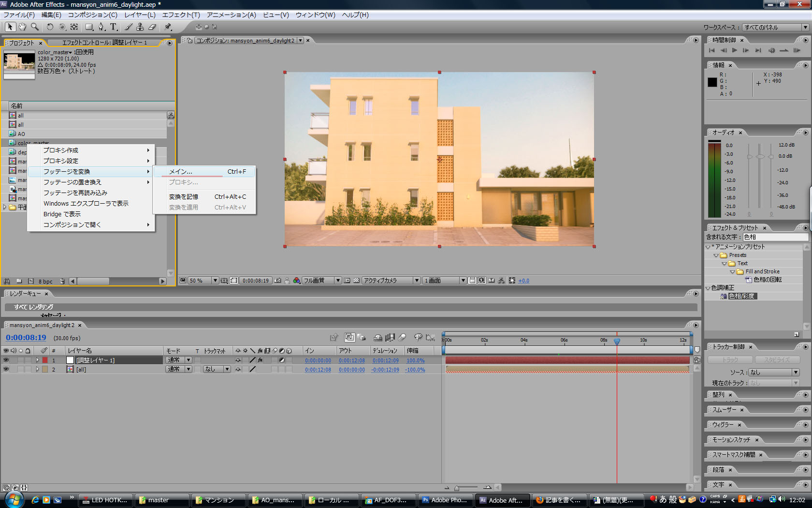Open the ファイル(F) menu
This screenshot has width=812, height=508.
click(19, 15)
